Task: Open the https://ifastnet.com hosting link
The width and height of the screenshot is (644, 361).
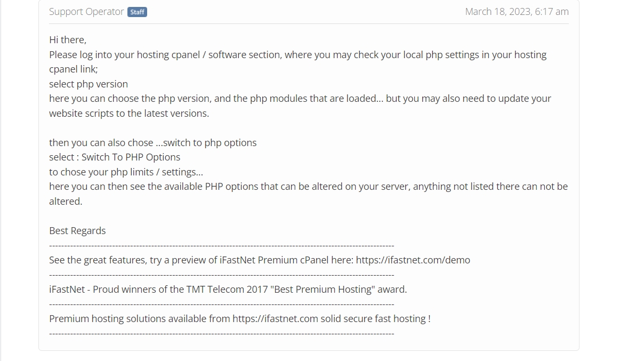Action: 275,319
